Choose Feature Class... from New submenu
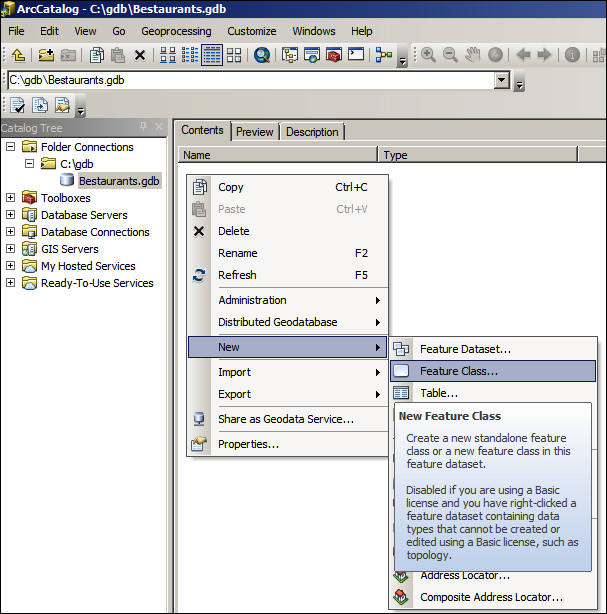Viewport: 607px width, 614px height. pyautogui.click(x=493, y=371)
